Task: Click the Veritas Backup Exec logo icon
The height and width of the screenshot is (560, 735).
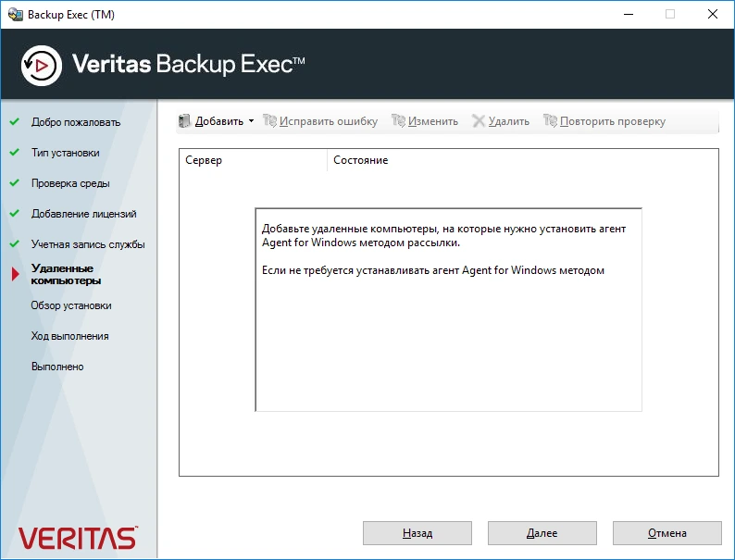Action: point(42,66)
